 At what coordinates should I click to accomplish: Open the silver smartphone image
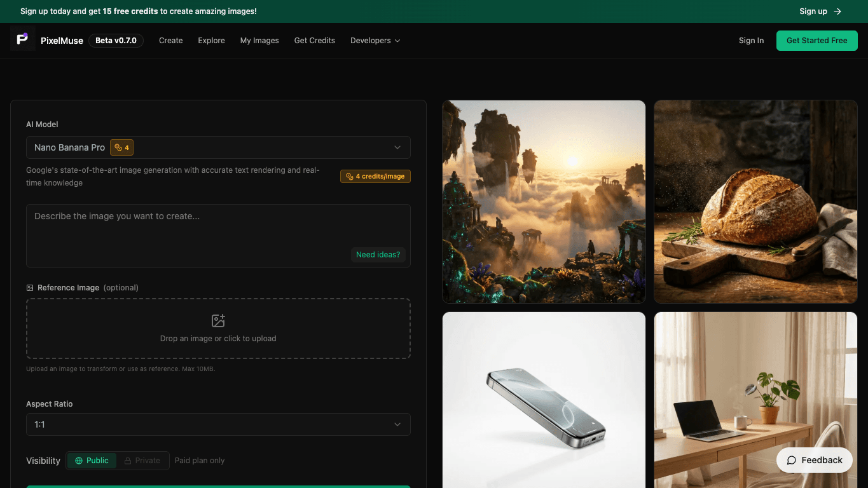pos(544,400)
